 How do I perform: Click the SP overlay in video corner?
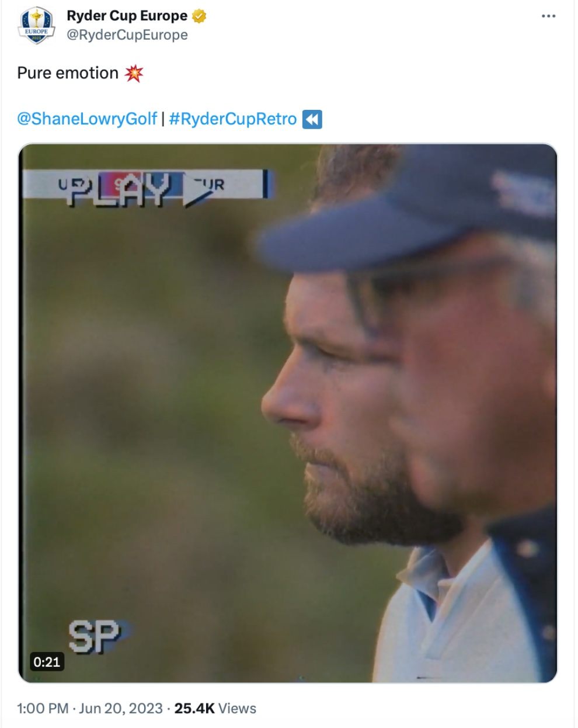coord(95,636)
